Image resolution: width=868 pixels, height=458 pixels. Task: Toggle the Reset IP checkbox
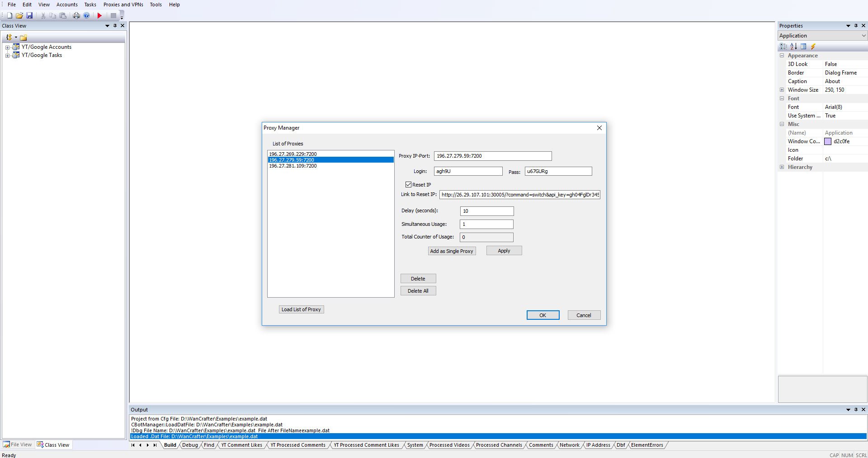(x=408, y=185)
